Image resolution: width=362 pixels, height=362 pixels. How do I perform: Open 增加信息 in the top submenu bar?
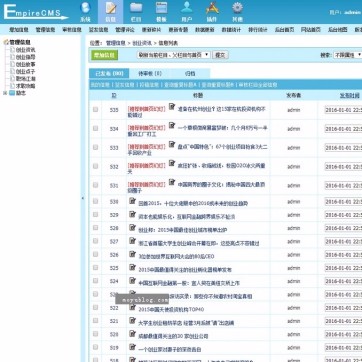point(19,30)
